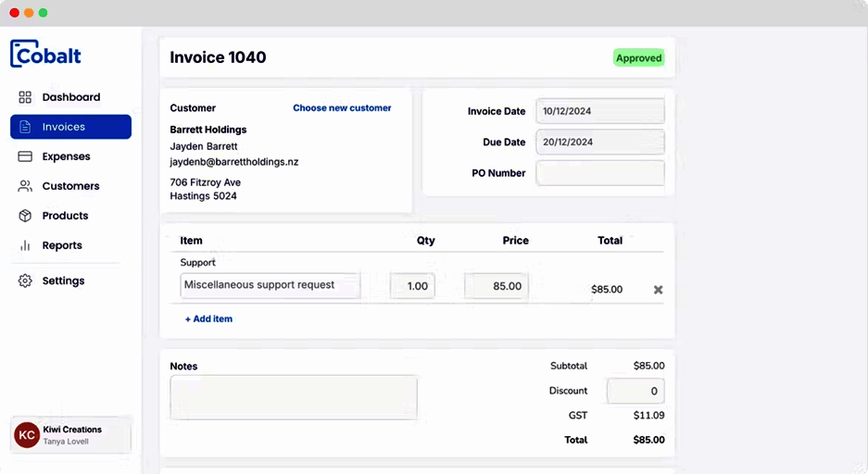Click the Customers people icon
This screenshot has height=474, width=868.
[x=25, y=186]
